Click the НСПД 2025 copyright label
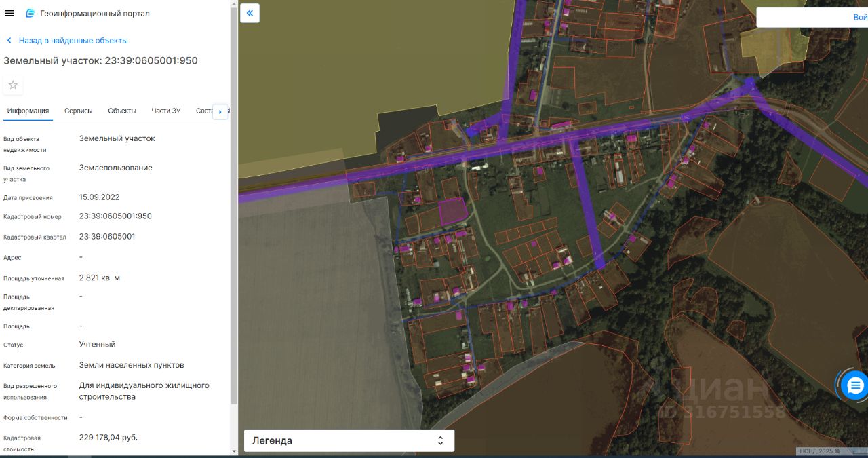868x458 pixels. click(x=820, y=451)
